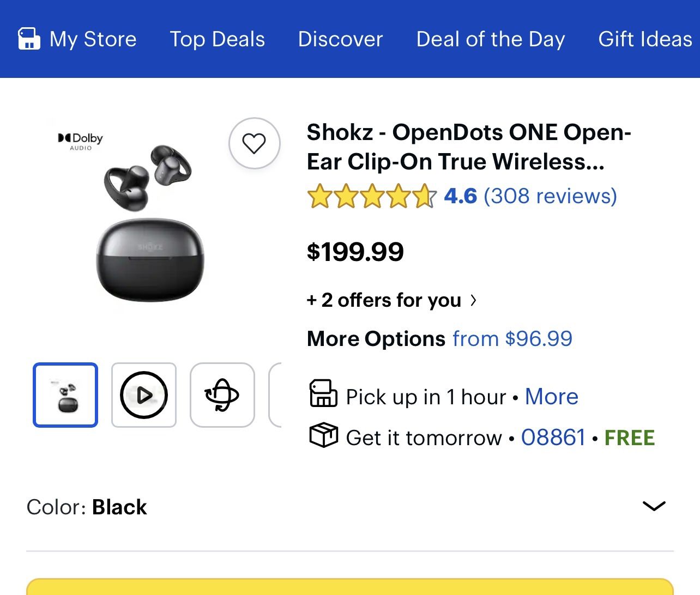The width and height of the screenshot is (700, 595).
Task: Expand the Color: Black dropdown
Action: coord(654,506)
